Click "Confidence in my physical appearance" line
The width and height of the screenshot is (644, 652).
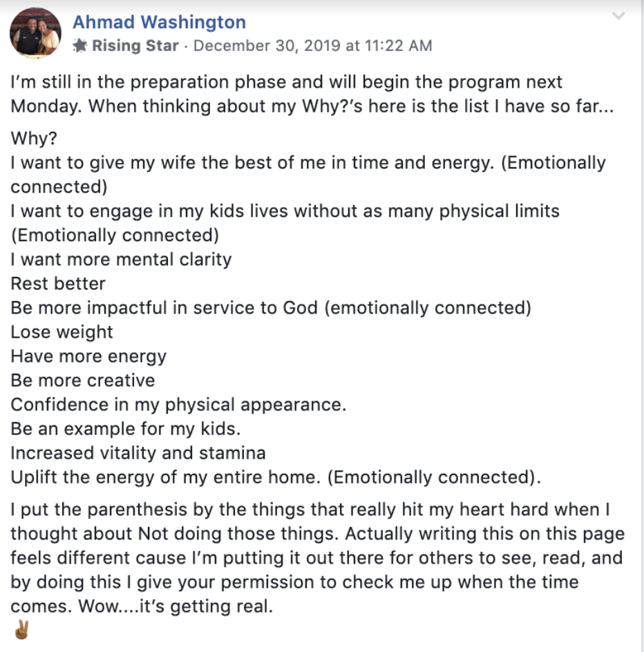tap(178, 405)
